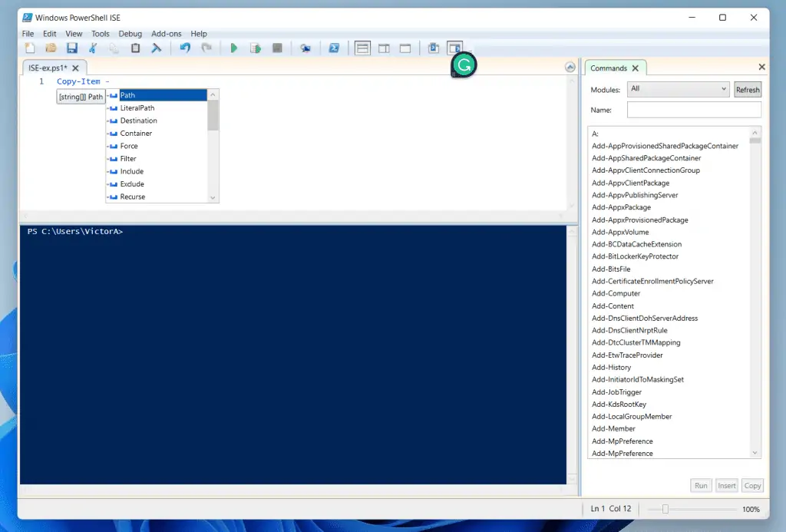
Task: Select Add-JobTrigger in the commands list
Action: click(x=616, y=392)
